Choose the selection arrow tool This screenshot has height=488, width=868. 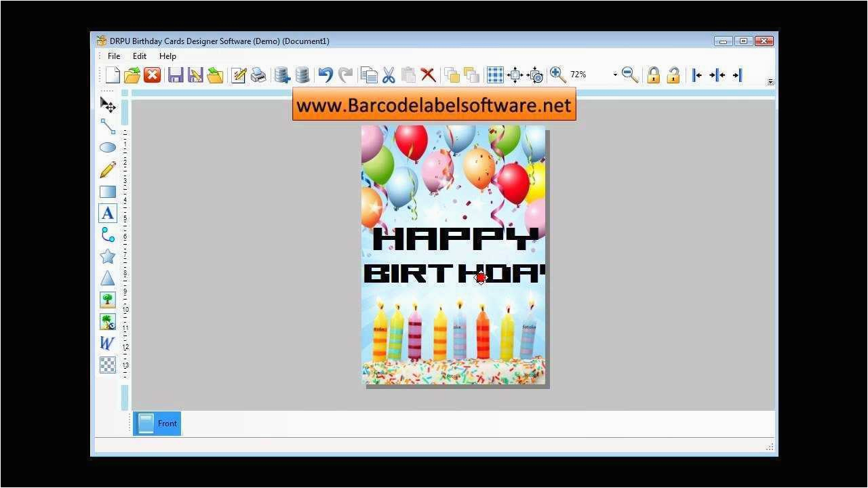click(108, 104)
